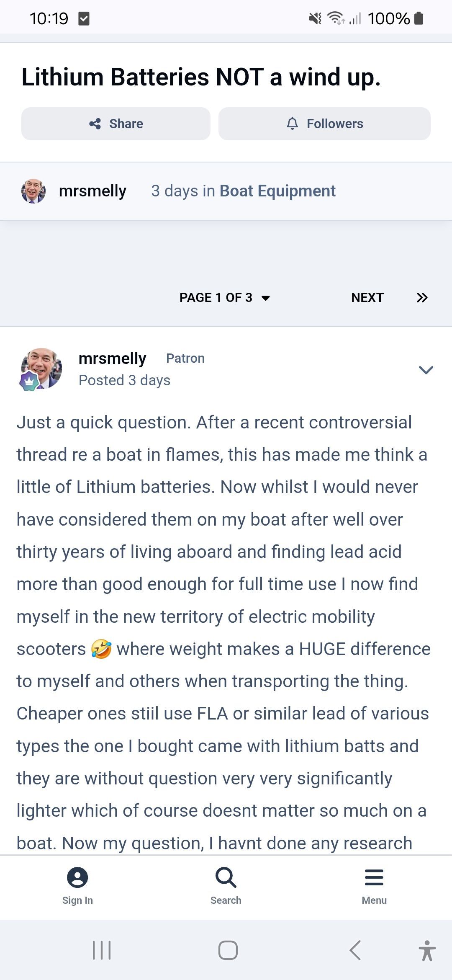
Task: Open the Search icon
Action: pyautogui.click(x=226, y=884)
